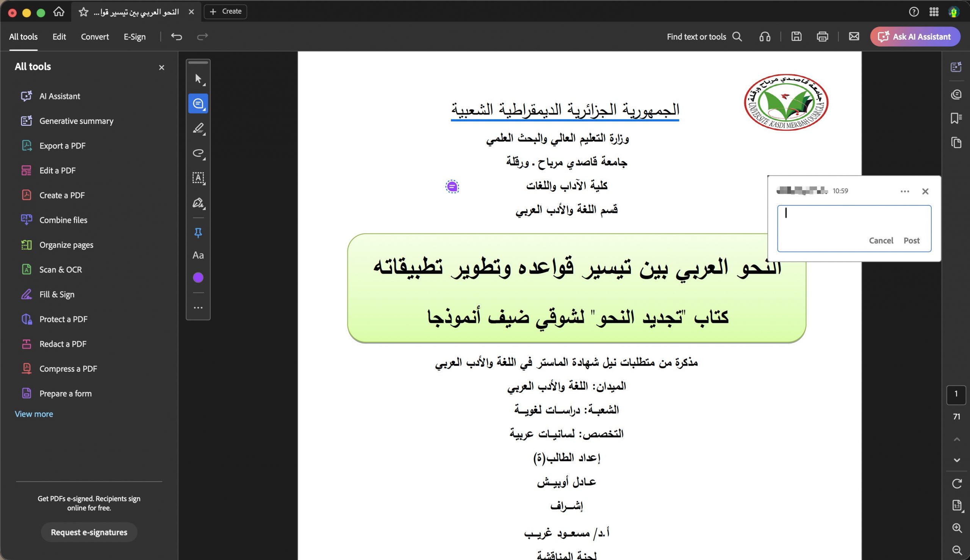Close the Arabic document tab
Screen dimensions: 970x560
coord(191,12)
